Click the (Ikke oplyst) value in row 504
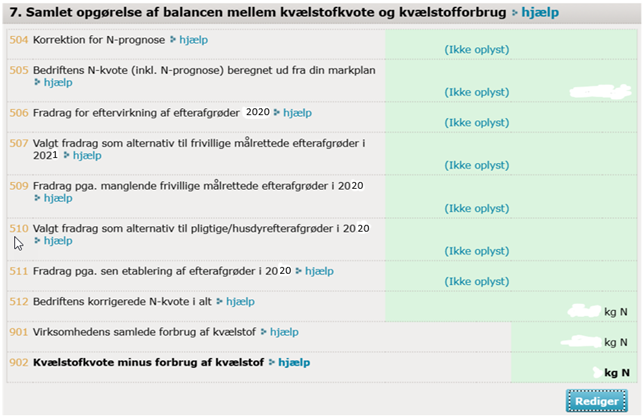Viewport: 643px width, 416px height. point(477,49)
